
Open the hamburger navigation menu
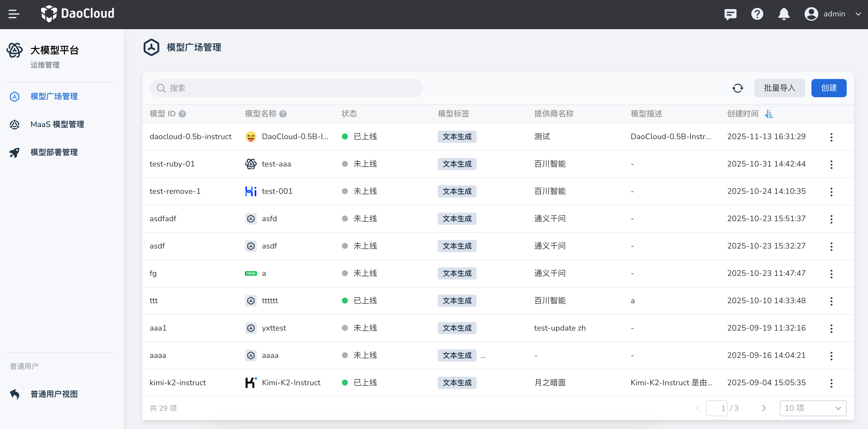click(x=14, y=14)
